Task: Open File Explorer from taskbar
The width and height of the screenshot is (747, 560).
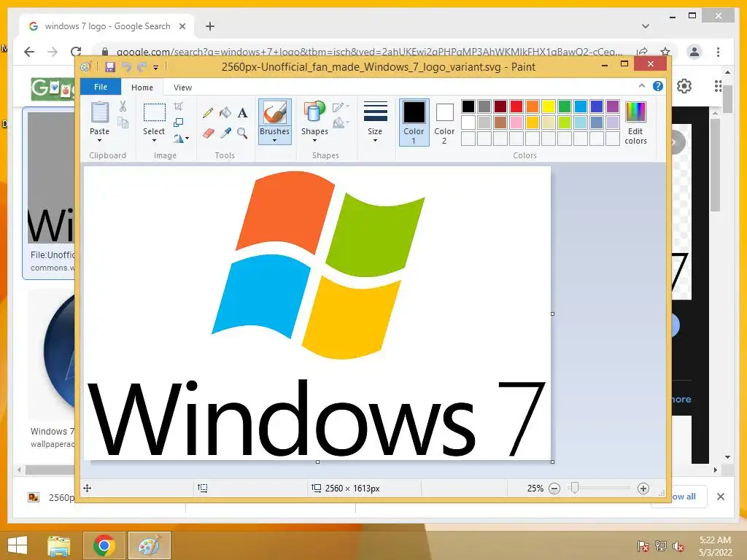Action: point(59,545)
